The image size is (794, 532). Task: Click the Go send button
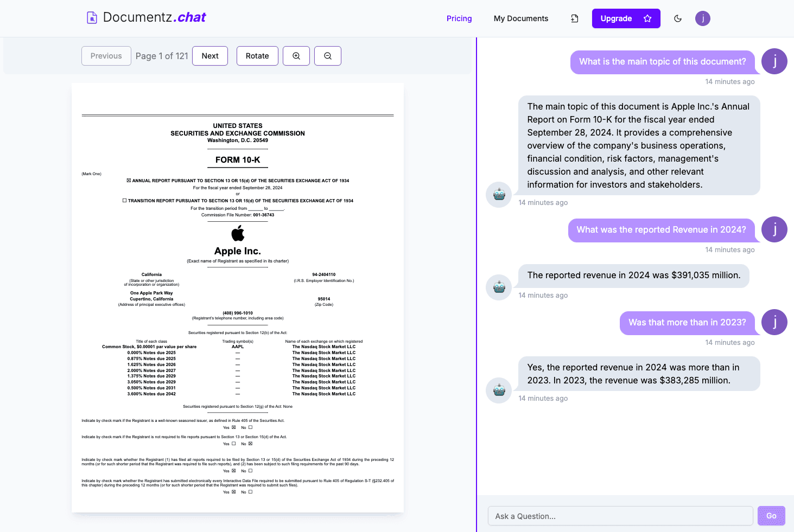(x=771, y=516)
